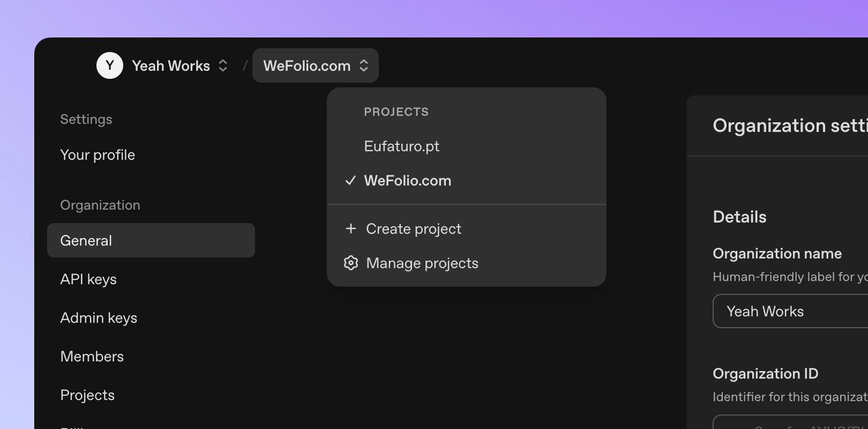Go to the Members page
This screenshot has width=868, height=429.
tap(92, 356)
